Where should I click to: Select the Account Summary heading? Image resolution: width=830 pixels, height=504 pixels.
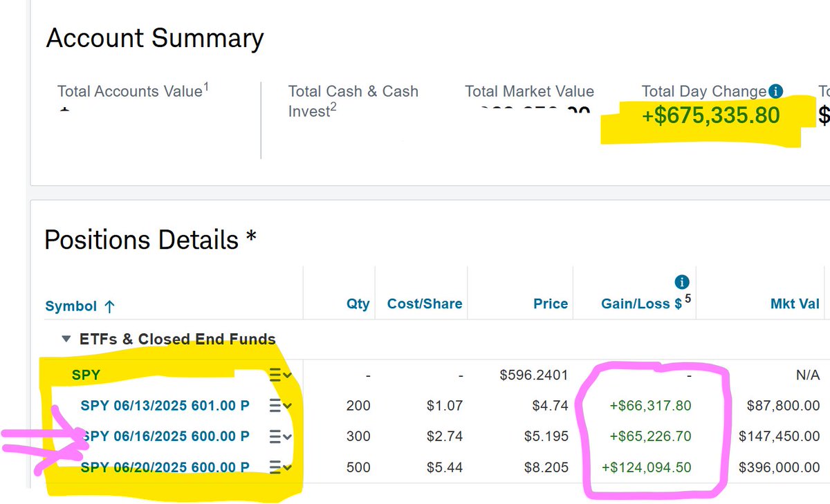click(155, 38)
